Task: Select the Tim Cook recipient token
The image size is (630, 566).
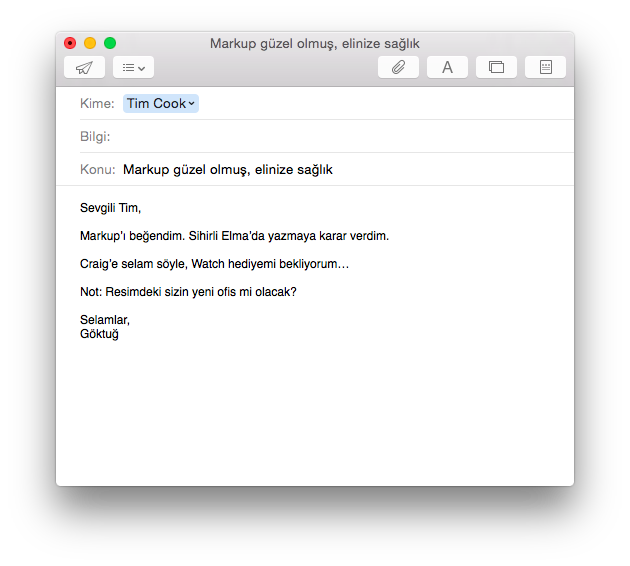Action: tap(155, 103)
